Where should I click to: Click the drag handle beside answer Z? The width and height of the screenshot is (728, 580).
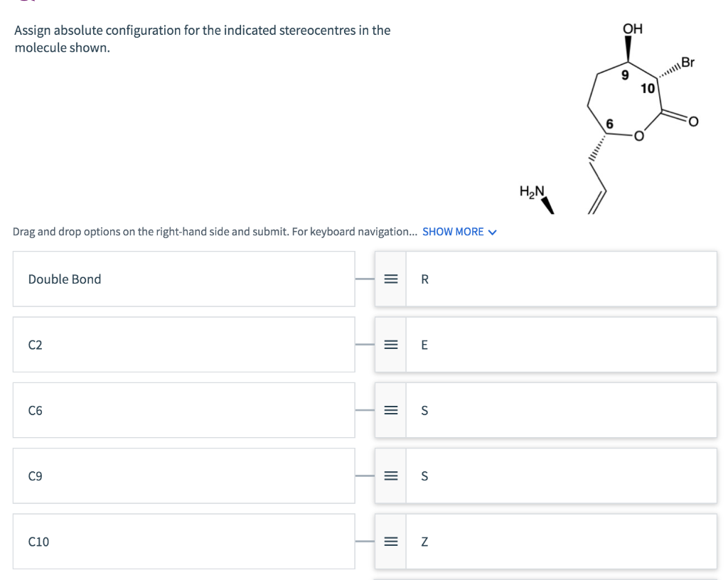390,542
